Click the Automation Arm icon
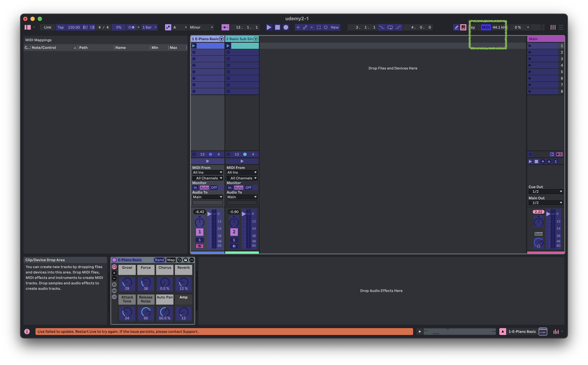 pyautogui.click(x=305, y=27)
